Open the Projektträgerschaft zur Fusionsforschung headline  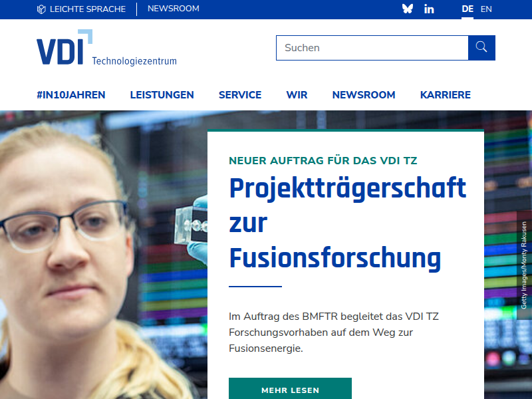(x=348, y=223)
